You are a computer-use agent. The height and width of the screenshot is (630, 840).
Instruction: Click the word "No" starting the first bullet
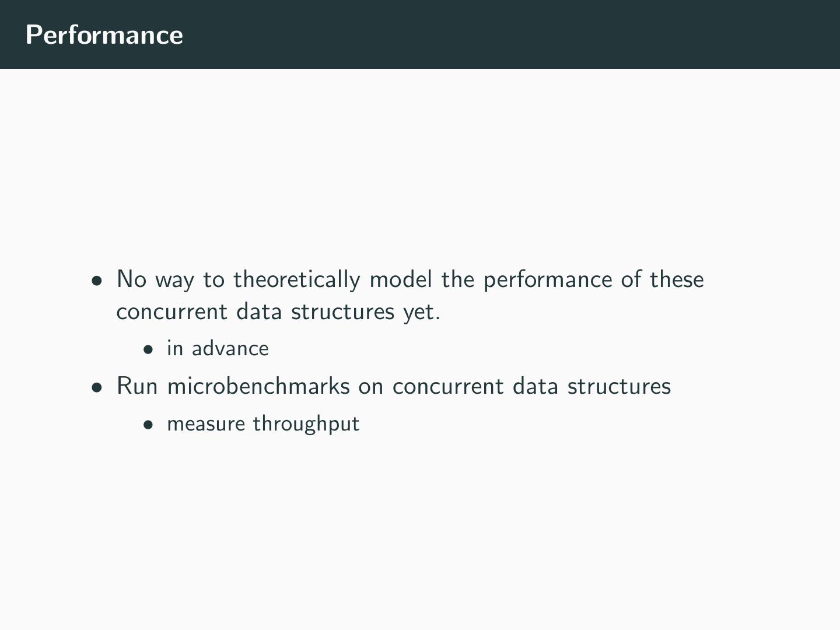(131, 279)
